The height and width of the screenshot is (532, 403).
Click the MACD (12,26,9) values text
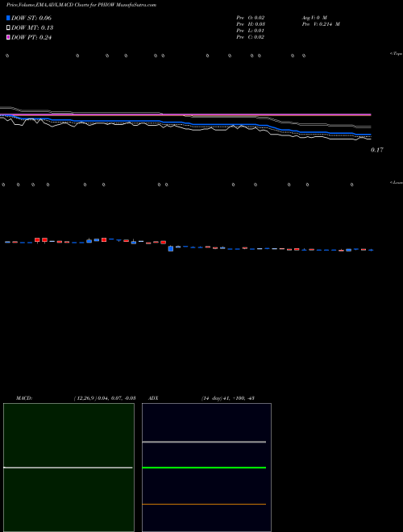click(105, 398)
